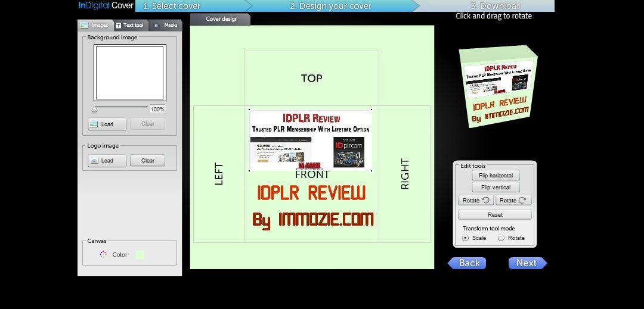This screenshot has width=644, height=309.
Task: Click the 3D box cover preview
Action: click(x=498, y=86)
